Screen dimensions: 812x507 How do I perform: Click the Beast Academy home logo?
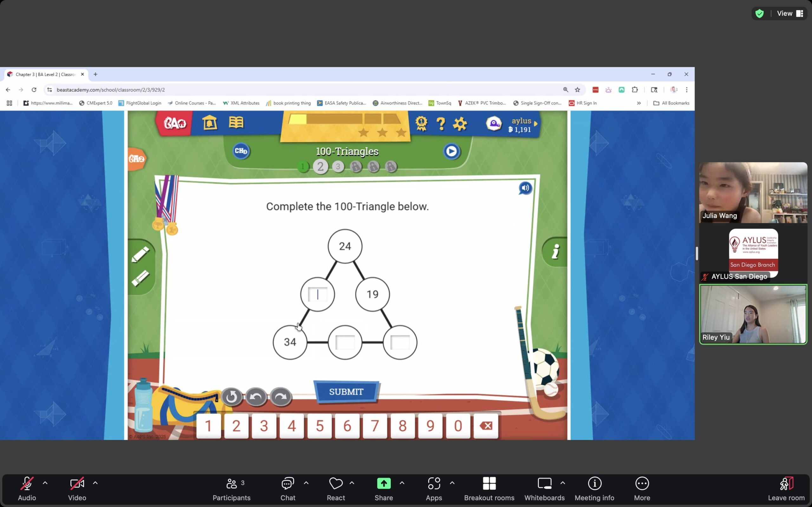pos(174,123)
